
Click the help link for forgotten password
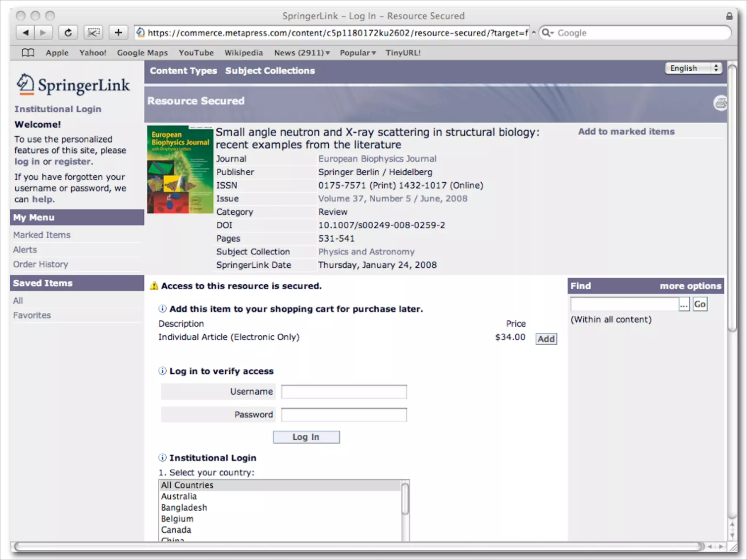click(42, 199)
